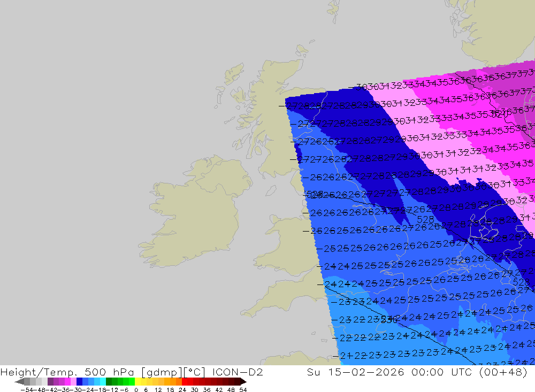Click the 528 contour label near right edge
The height and width of the screenshot is (392, 535).
point(521,282)
